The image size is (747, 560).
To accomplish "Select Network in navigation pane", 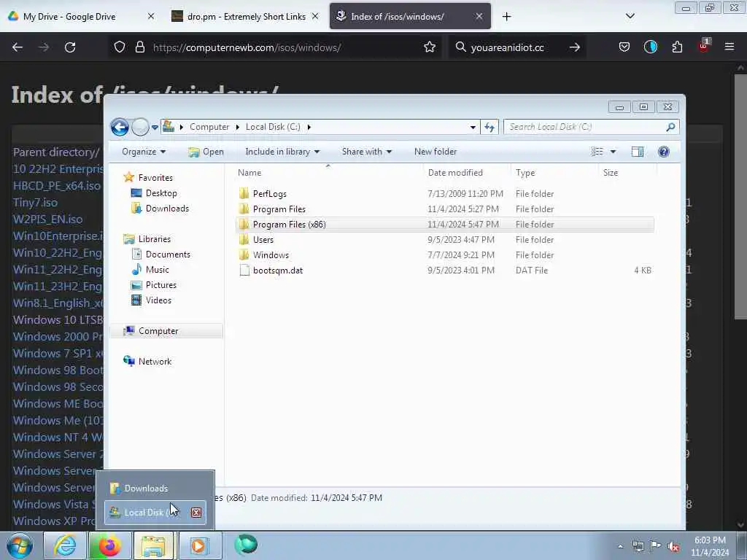I will pos(147,362).
